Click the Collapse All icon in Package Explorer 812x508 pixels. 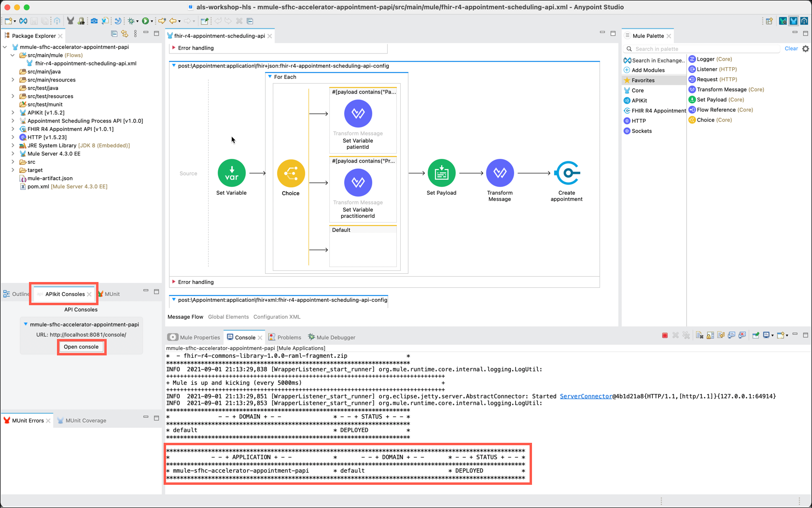pyautogui.click(x=114, y=34)
